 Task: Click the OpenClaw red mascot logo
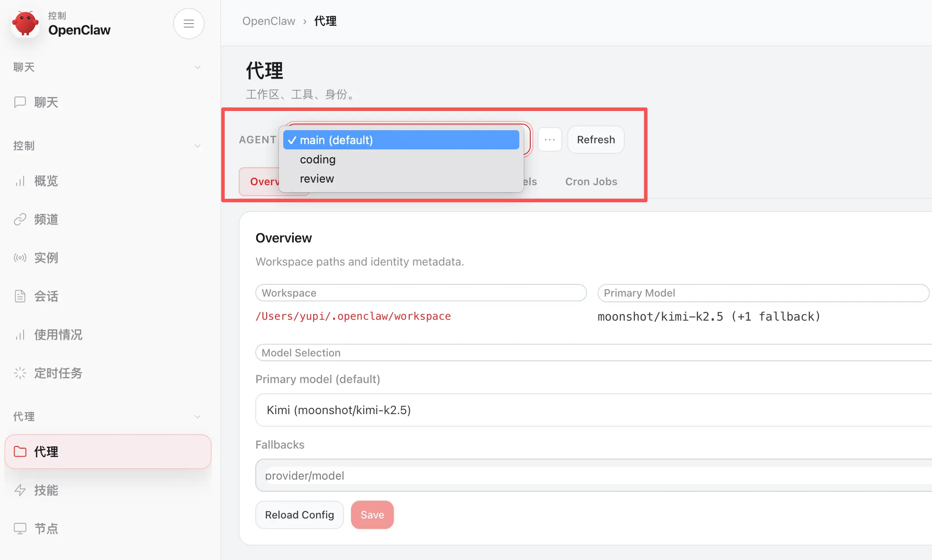pos(25,24)
